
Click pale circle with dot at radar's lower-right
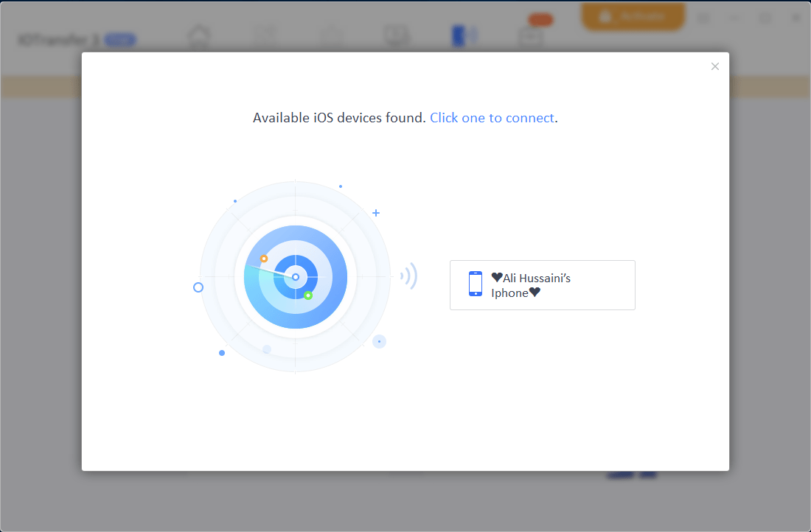point(379,341)
